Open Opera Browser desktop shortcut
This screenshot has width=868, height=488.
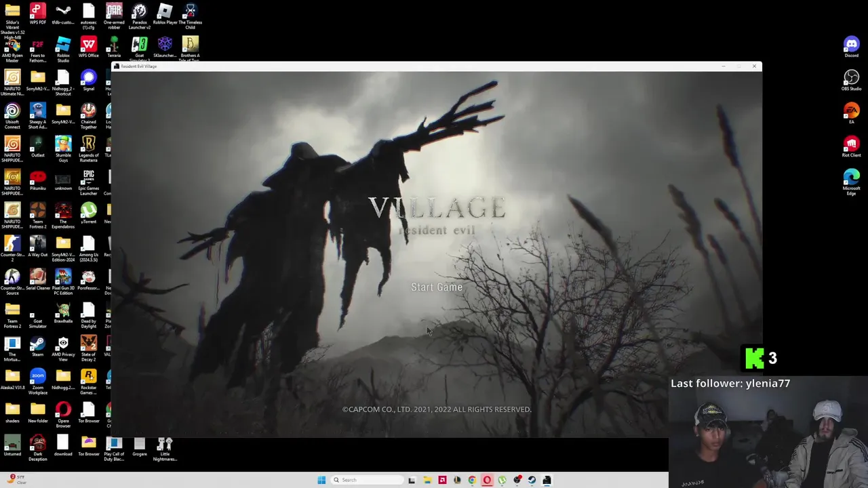coord(63,415)
